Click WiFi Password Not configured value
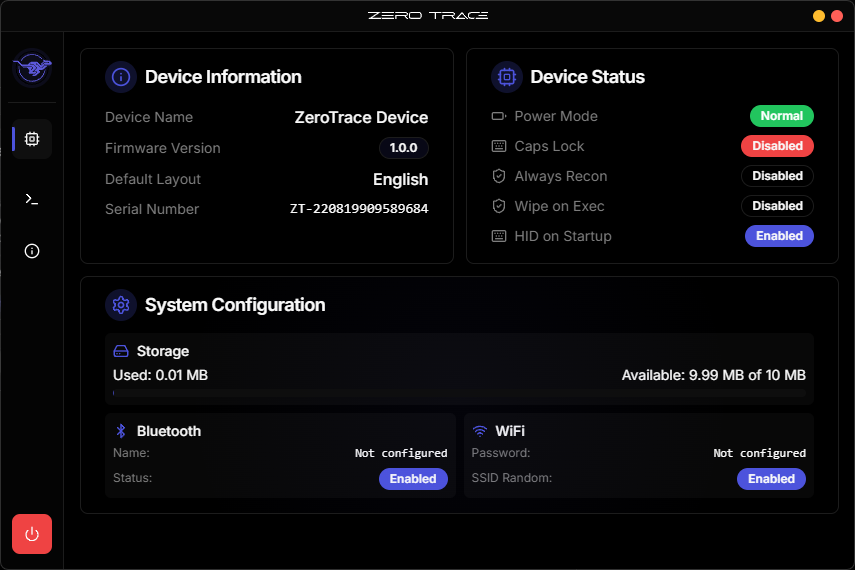 (x=759, y=453)
